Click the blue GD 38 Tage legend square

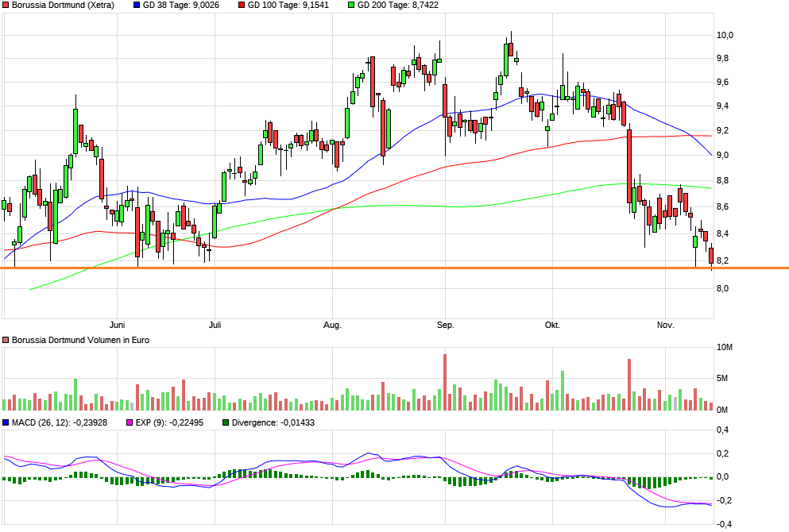pyautogui.click(x=136, y=5)
